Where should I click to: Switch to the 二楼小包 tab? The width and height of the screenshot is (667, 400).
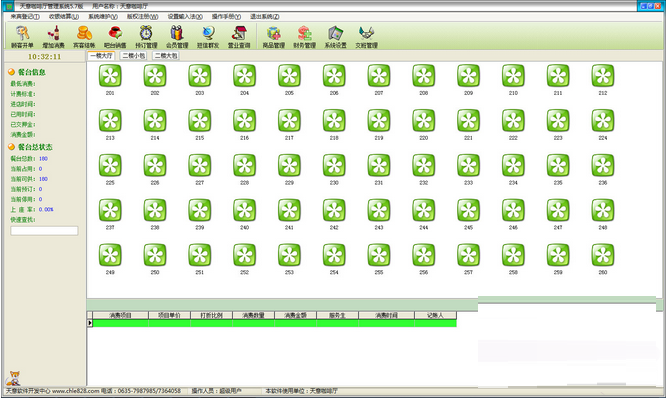tap(134, 56)
